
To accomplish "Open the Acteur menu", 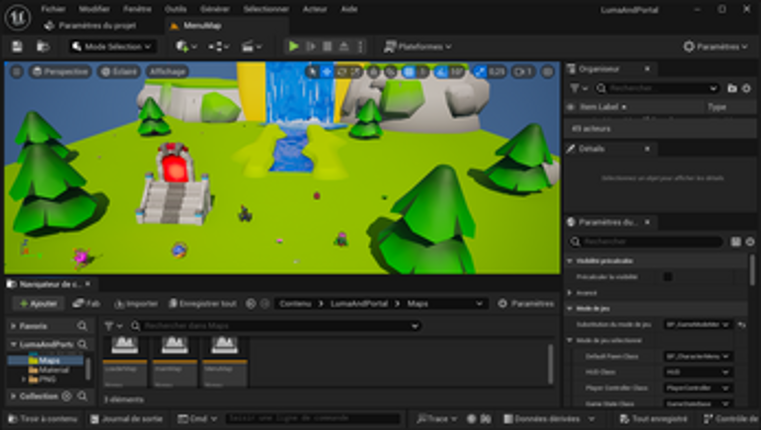I will (x=315, y=9).
